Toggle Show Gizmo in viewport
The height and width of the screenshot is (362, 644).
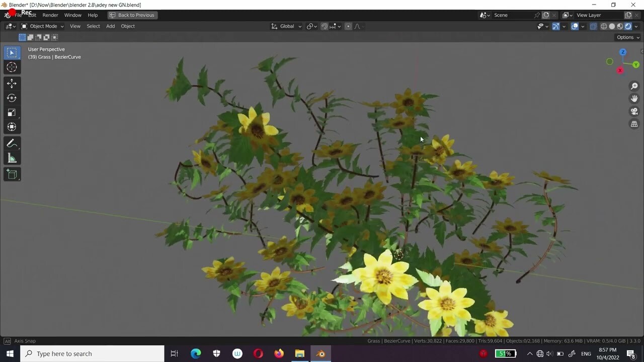point(556,26)
